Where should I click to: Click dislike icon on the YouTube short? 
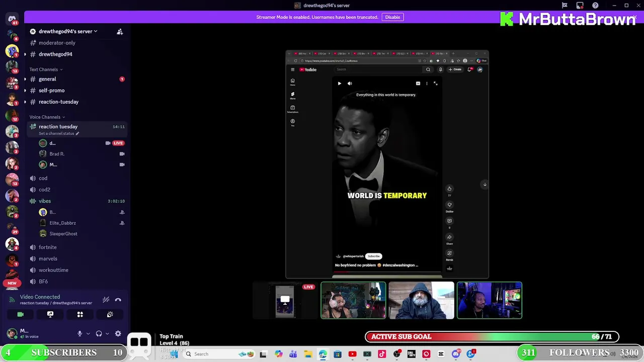click(449, 205)
